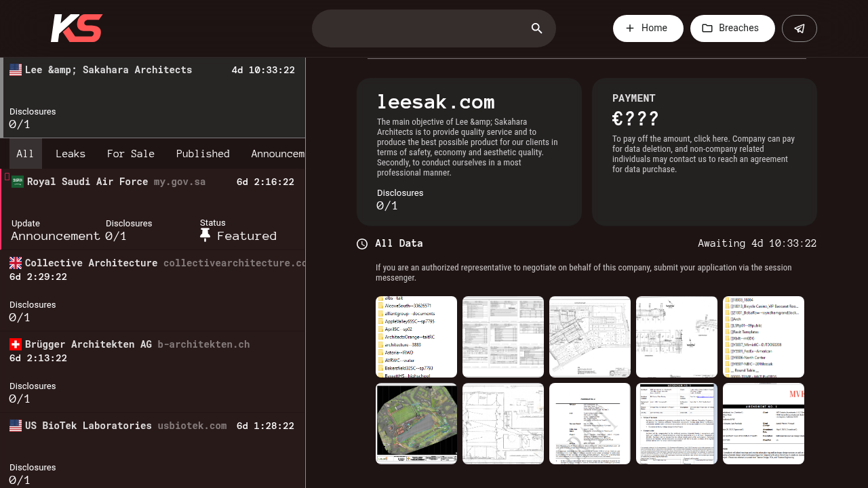Click the US flag beside US BioTek Laboratories
Viewport: 868px width, 488px height.
(x=16, y=426)
